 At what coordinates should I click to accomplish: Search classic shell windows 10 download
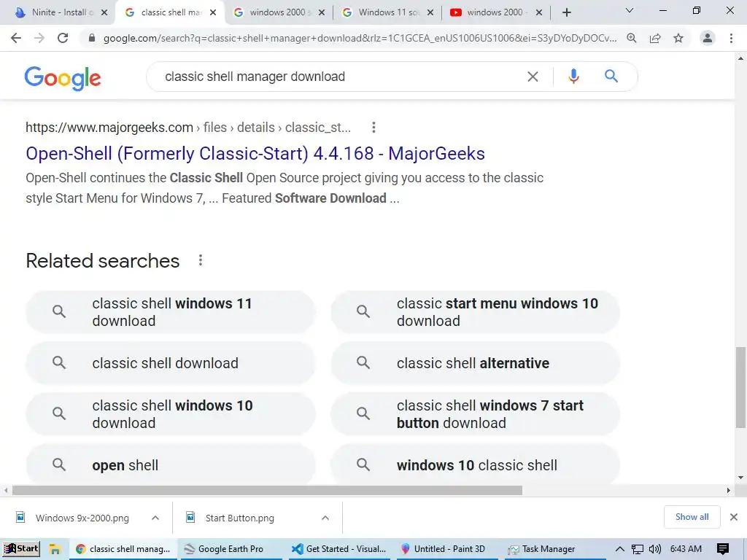coord(171,414)
